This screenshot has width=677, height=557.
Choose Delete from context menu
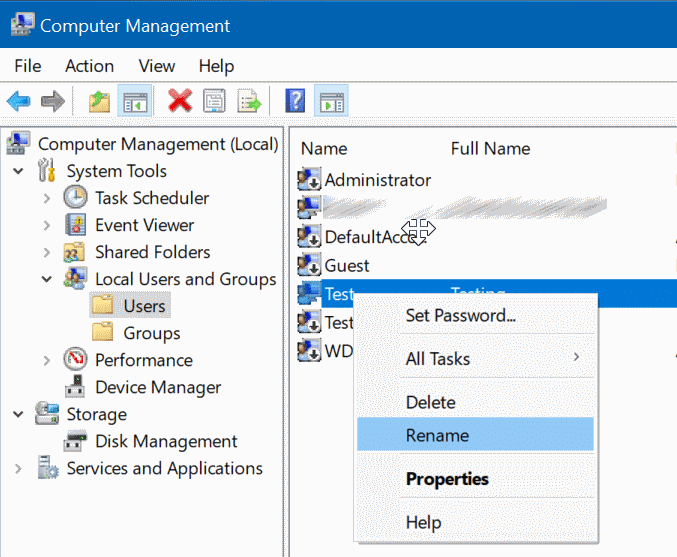pyautogui.click(x=475, y=402)
